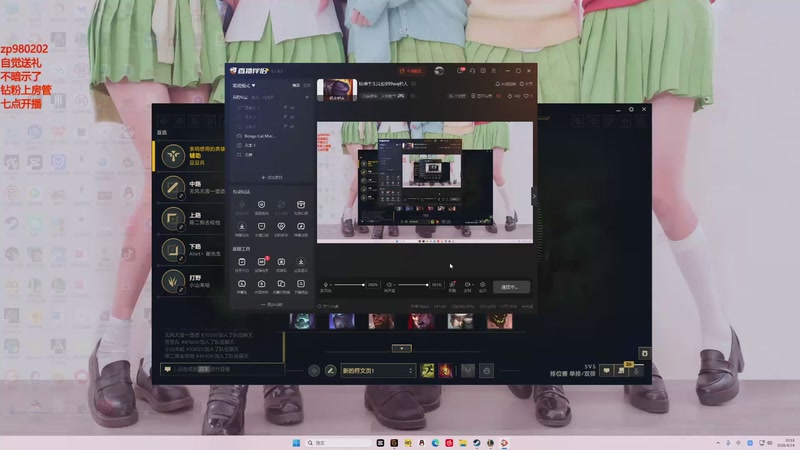This screenshot has height=450, width=800.
Task: Open the first 基础工具 tool icon
Action: click(242, 264)
